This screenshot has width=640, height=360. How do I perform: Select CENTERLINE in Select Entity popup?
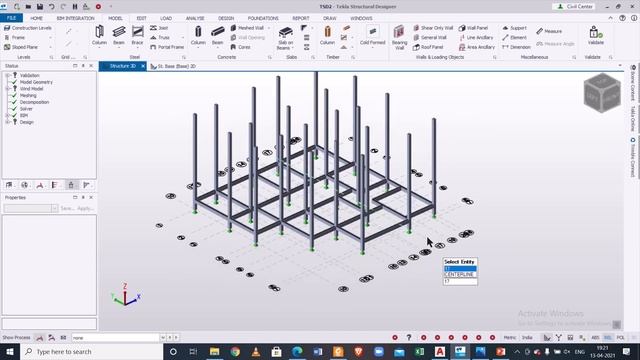(x=460, y=275)
